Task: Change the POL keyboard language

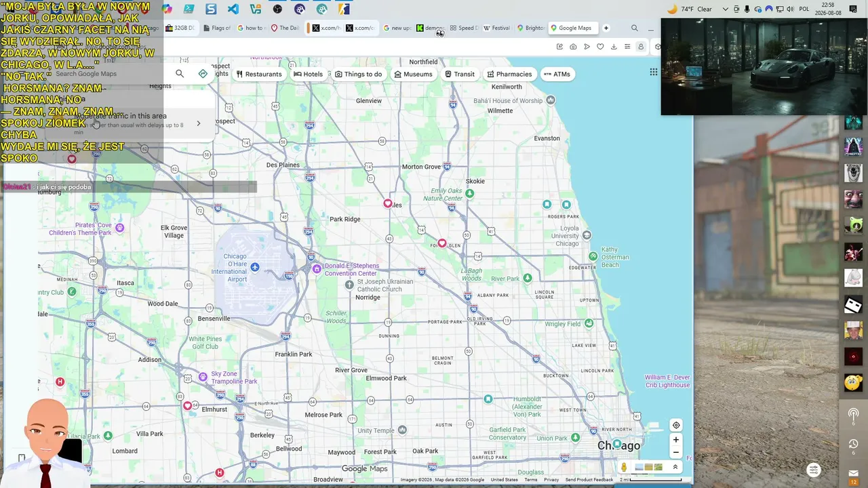Action: [804, 9]
